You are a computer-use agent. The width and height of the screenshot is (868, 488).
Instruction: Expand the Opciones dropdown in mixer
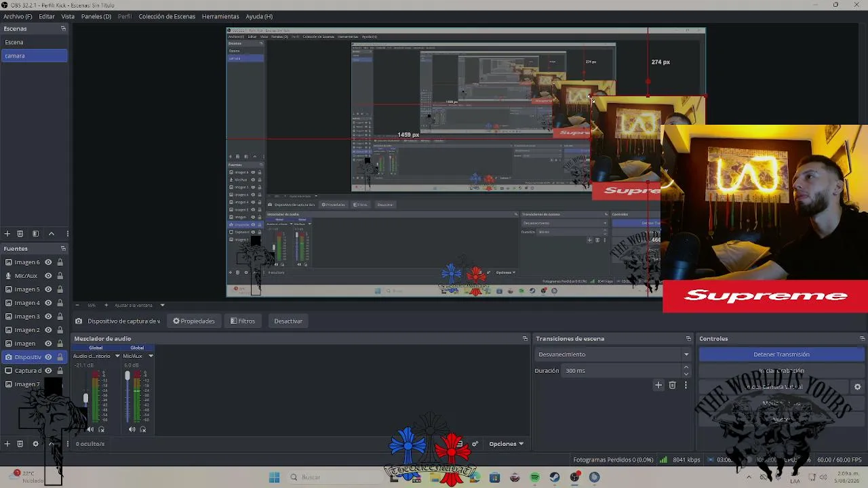507,444
